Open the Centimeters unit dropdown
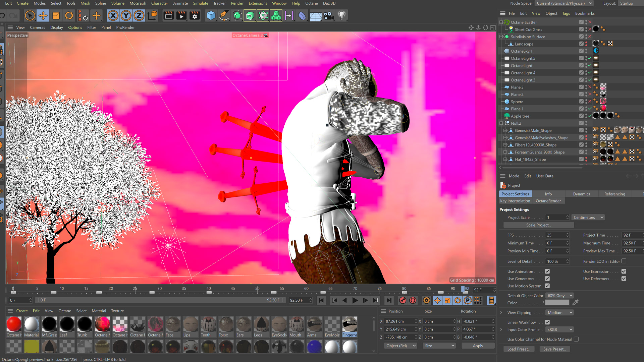 coord(588,218)
